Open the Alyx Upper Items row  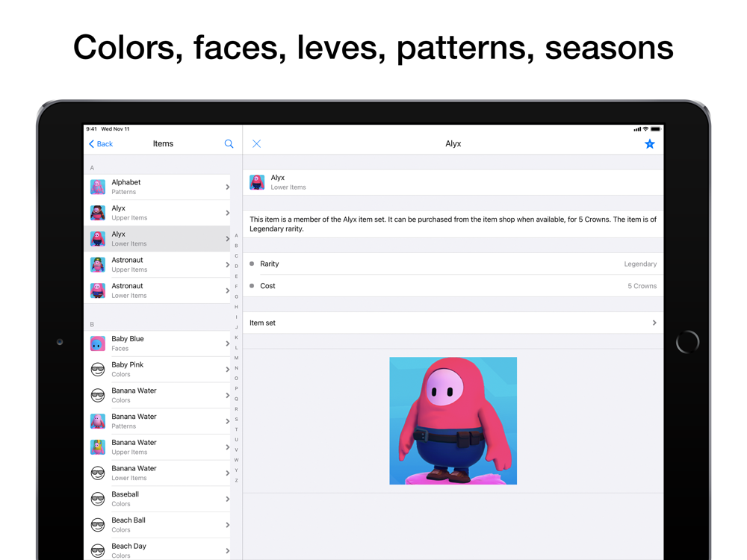click(x=157, y=213)
